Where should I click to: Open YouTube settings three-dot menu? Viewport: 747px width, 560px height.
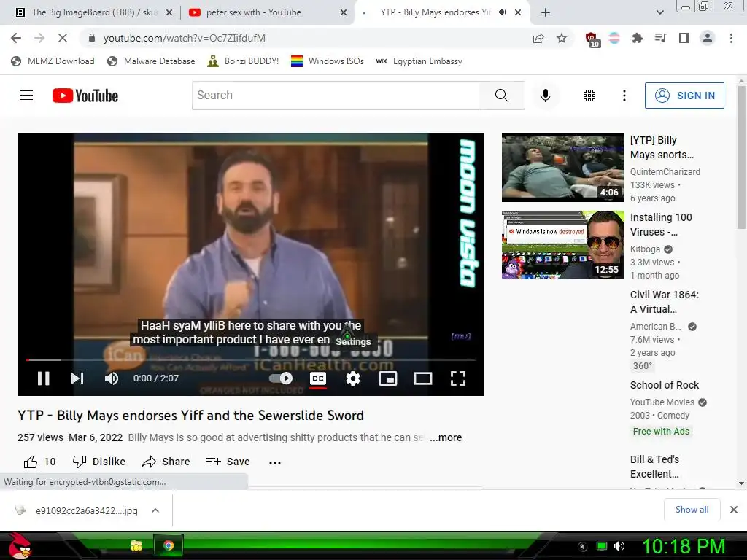pos(624,96)
